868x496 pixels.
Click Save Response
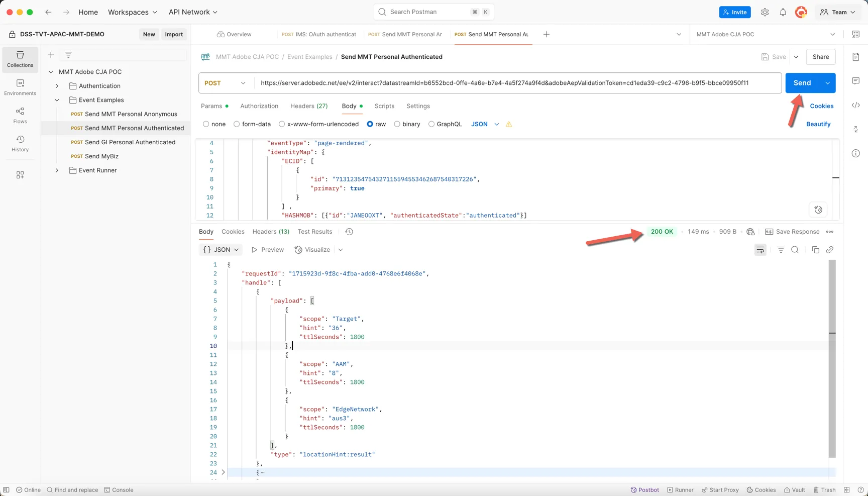point(792,232)
